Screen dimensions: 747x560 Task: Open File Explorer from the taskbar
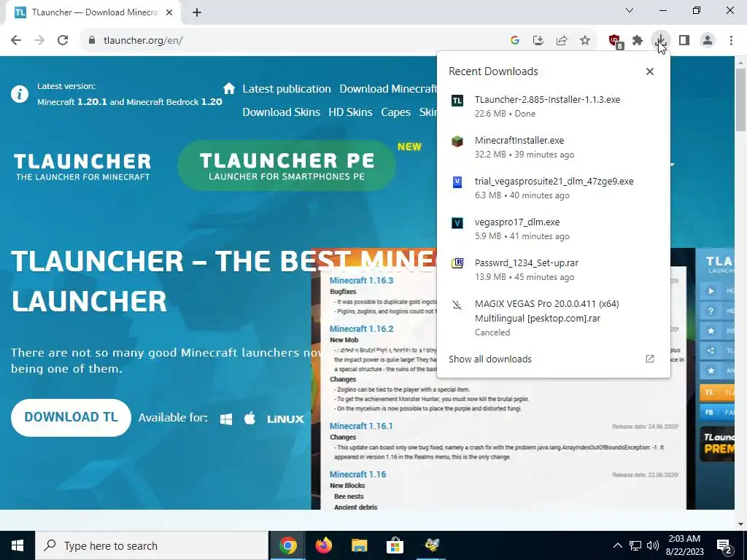pos(360,545)
